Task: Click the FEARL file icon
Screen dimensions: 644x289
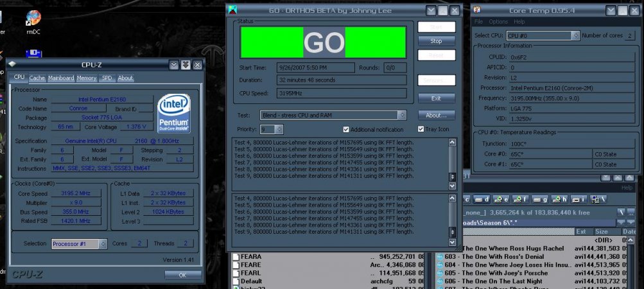Action: point(236,274)
